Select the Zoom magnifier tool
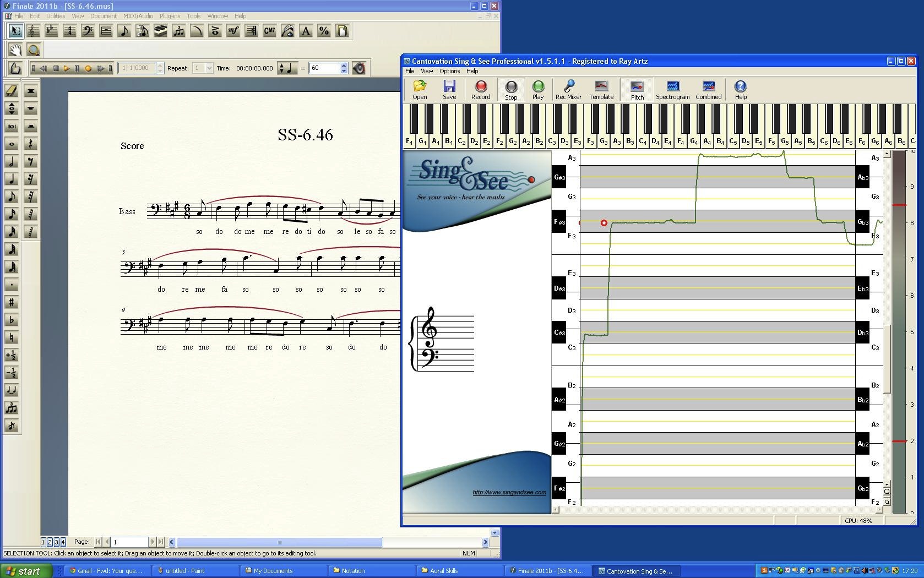Image resolution: width=924 pixels, height=578 pixels. click(34, 50)
